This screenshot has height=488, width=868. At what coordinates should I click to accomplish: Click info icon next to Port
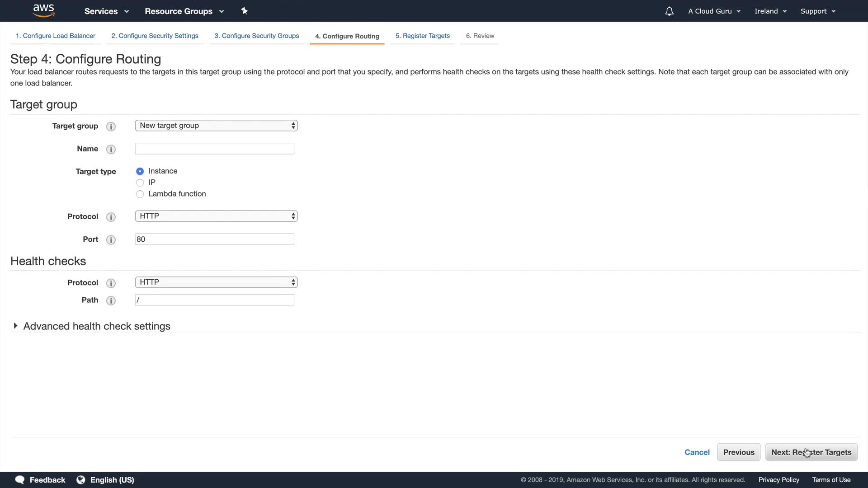pos(111,240)
